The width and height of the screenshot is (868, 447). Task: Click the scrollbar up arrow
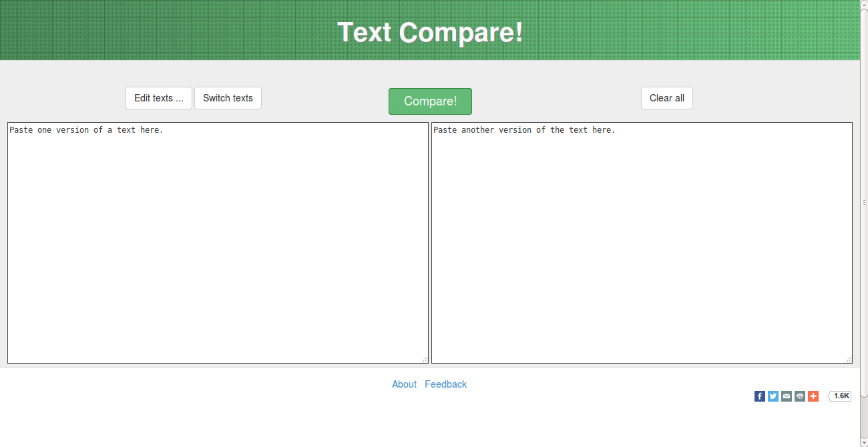(864, 4)
